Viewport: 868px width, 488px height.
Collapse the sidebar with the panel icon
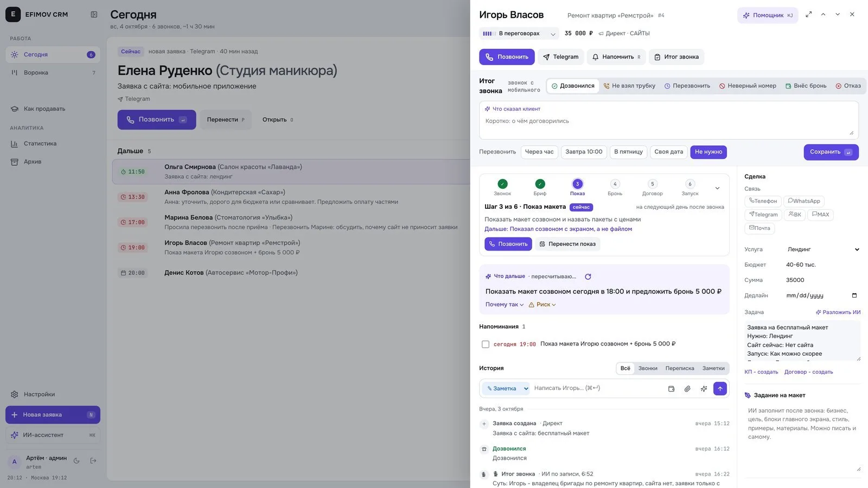94,15
